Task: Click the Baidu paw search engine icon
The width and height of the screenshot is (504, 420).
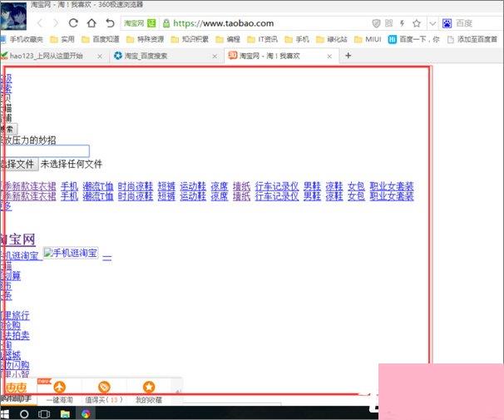Action: click(447, 23)
